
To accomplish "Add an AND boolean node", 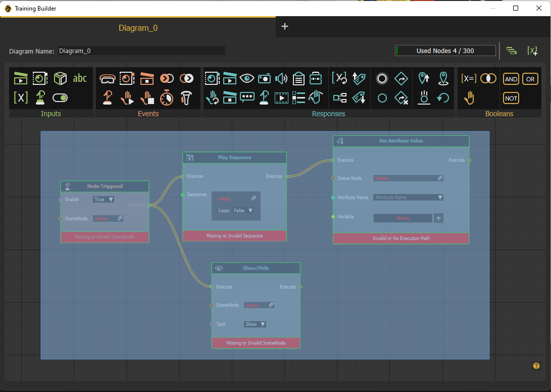I will click(511, 79).
